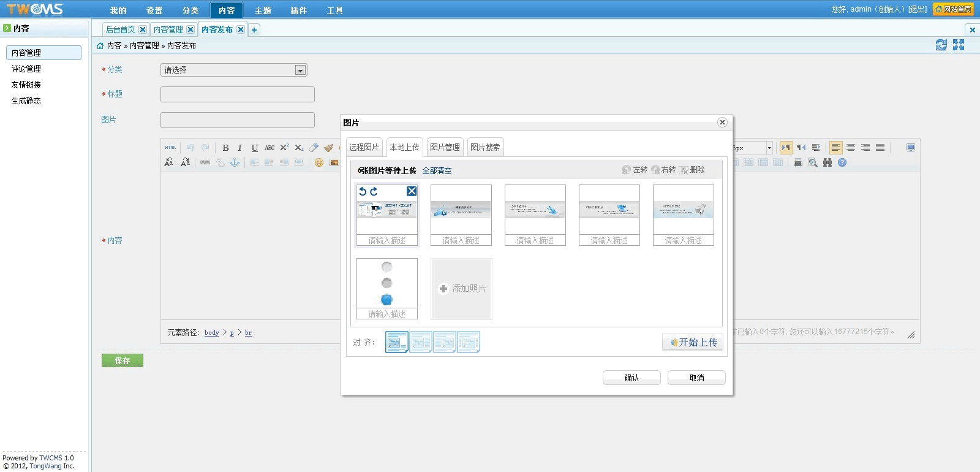Open the 分类 category dropdown
Image resolution: width=980 pixels, height=472 pixels.
(x=300, y=70)
